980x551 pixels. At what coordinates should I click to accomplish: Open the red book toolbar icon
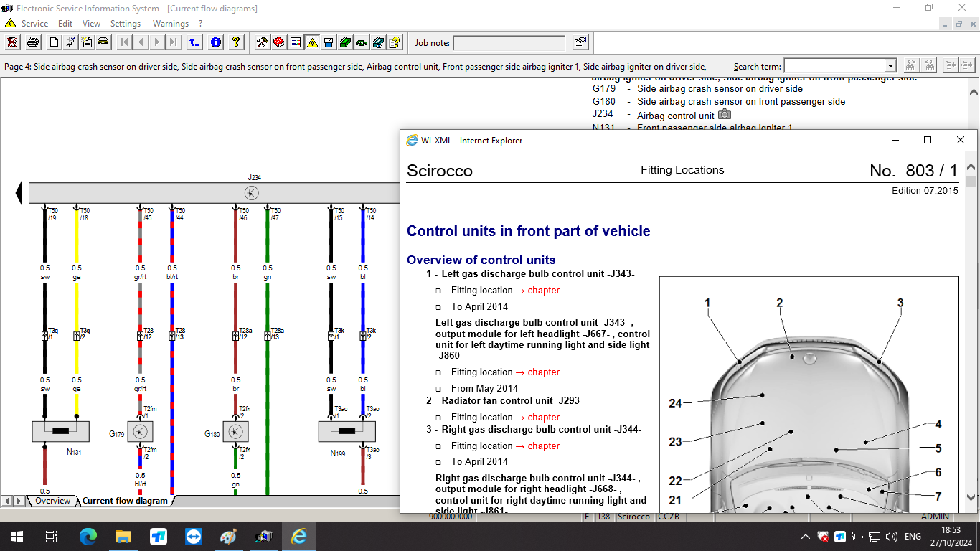(278, 42)
